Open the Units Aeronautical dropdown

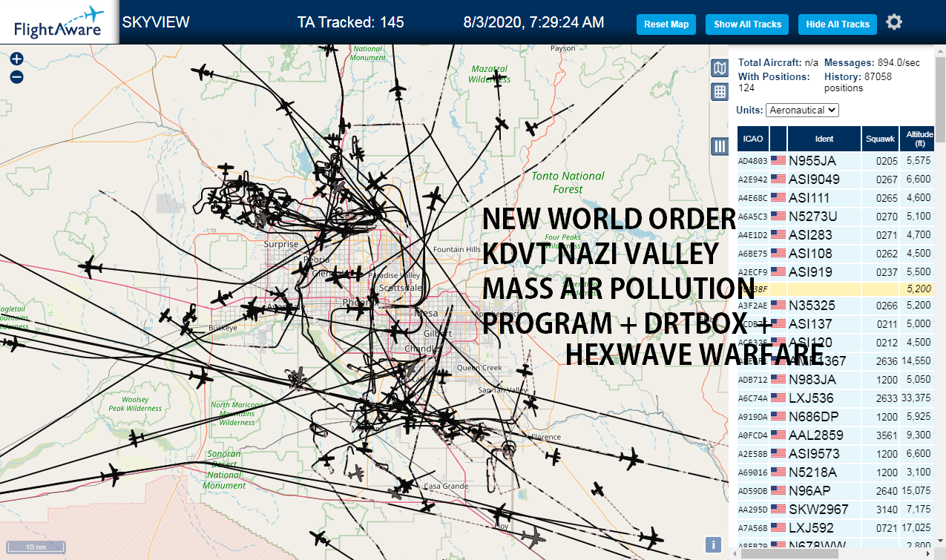tap(802, 110)
